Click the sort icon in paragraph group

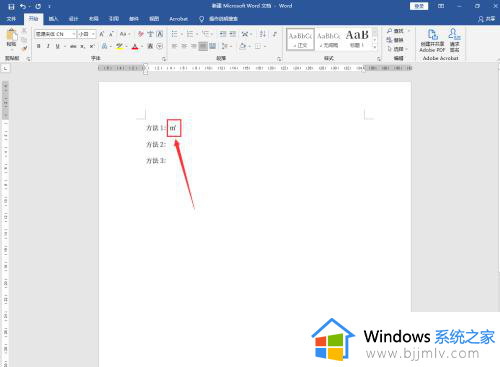coord(263,34)
